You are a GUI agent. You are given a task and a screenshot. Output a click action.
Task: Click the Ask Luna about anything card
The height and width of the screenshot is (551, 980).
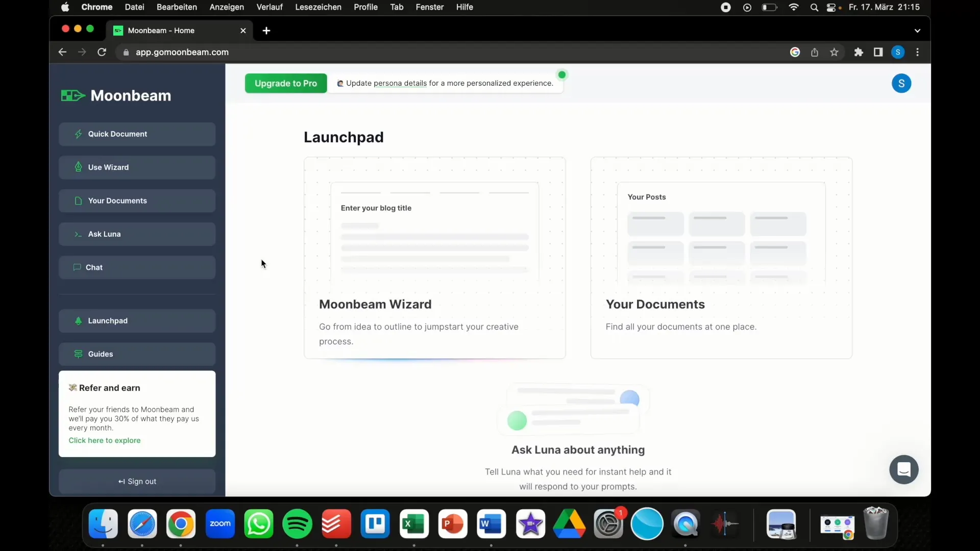tap(577, 437)
